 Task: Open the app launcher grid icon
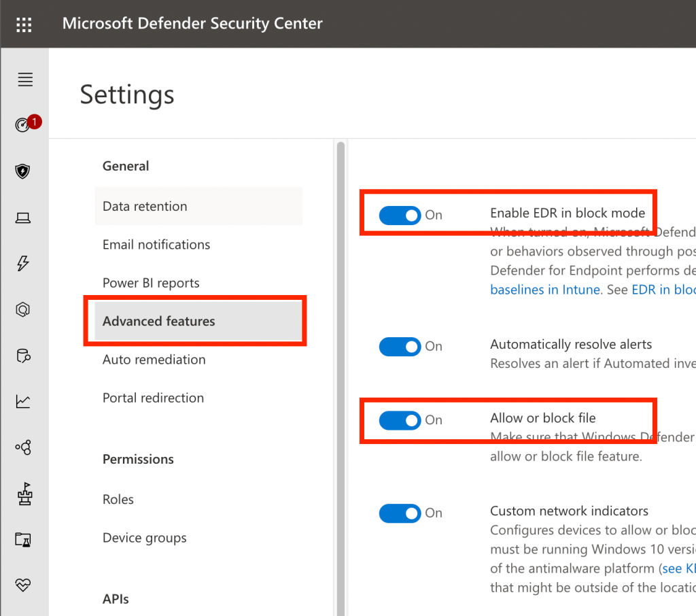point(24,24)
